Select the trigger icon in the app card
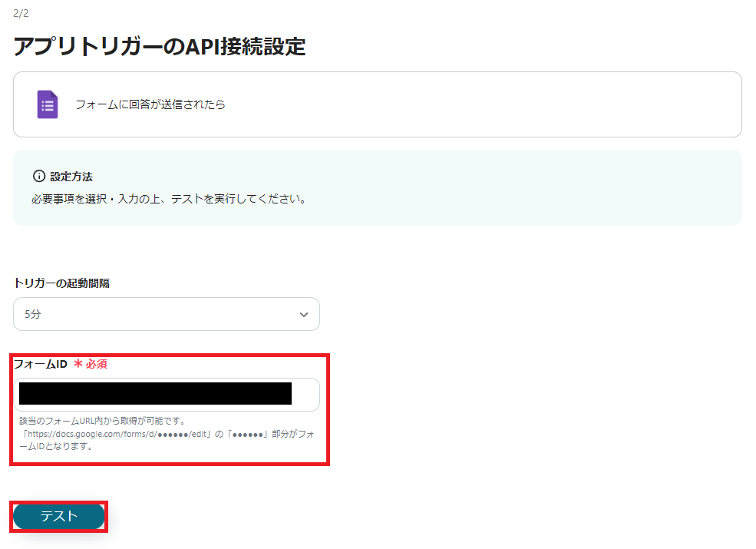756x549 pixels. pos(48,104)
